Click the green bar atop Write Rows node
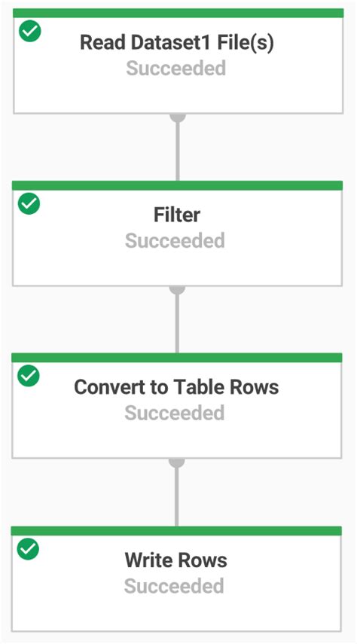Viewport: 357px width, 644px height. 176,531
